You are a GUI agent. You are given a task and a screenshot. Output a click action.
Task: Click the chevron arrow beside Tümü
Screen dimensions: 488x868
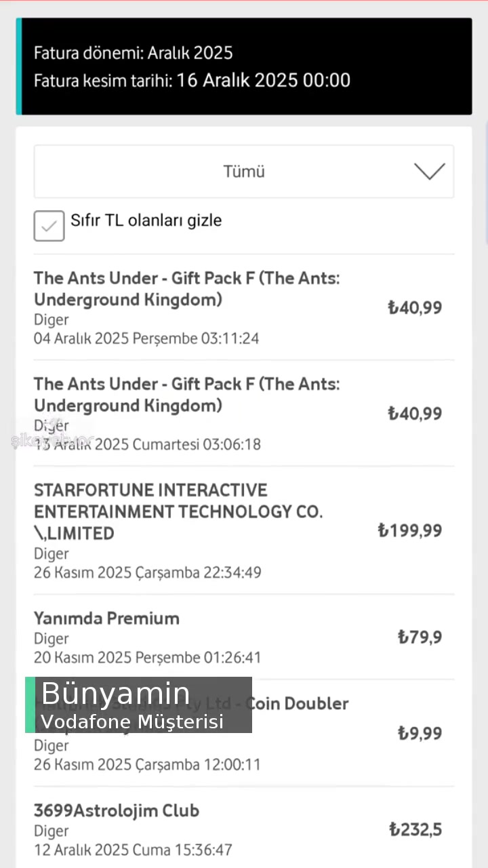429,172
